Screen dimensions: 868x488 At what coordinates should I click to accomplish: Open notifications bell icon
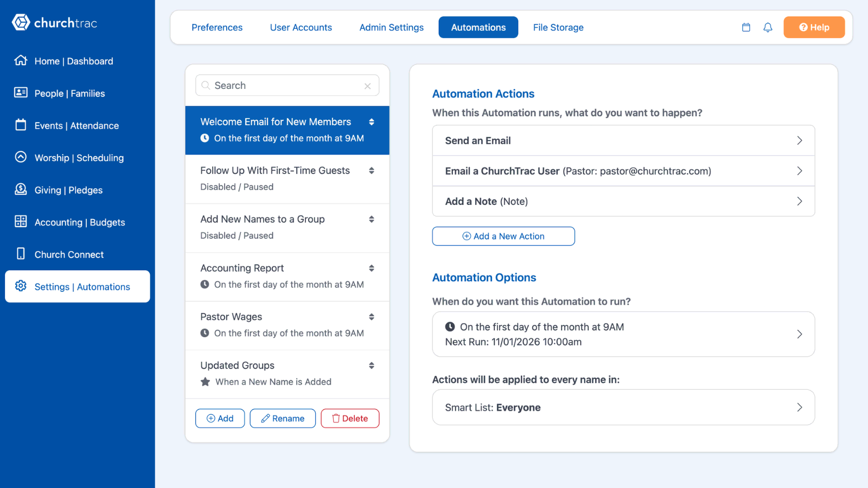768,27
